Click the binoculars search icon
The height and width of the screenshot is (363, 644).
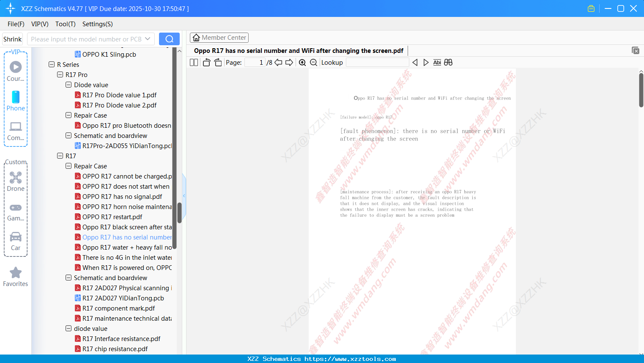tap(448, 63)
